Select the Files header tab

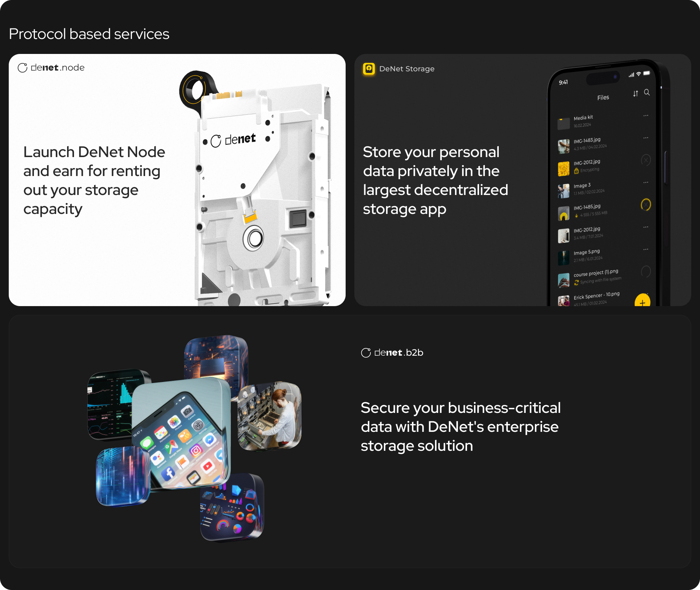(603, 97)
